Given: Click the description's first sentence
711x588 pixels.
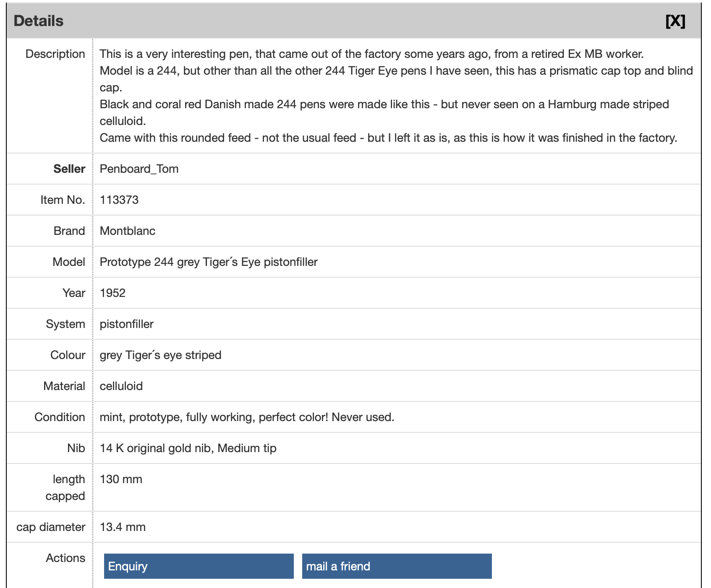Looking at the screenshot, I should (x=371, y=54).
